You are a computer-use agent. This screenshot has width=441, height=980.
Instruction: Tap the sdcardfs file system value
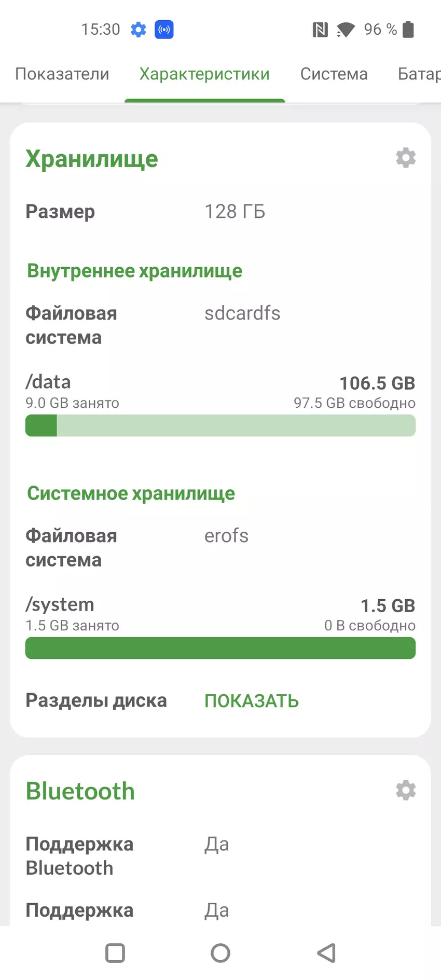242,313
